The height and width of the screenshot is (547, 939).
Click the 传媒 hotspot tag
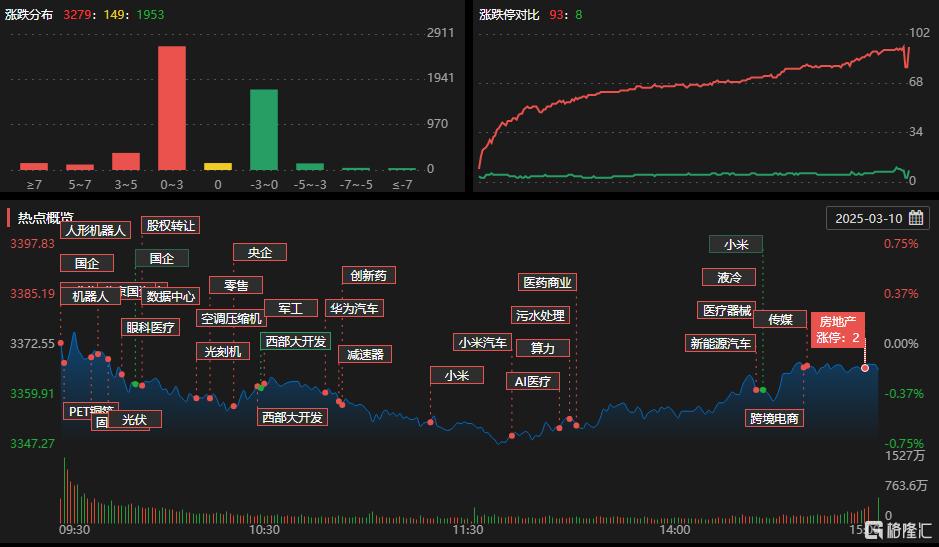point(780,319)
